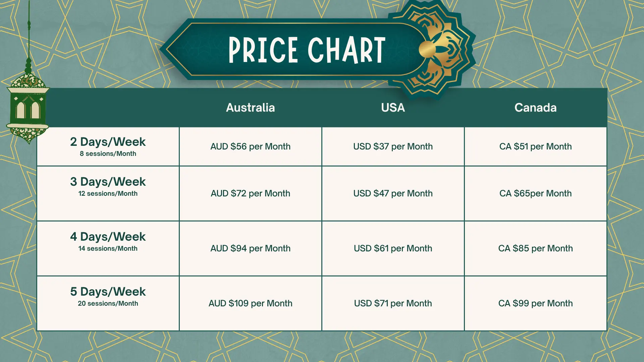Viewport: 644px width, 362px height.
Task: Click the USD $47 per Month cell
Action: pyautogui.click(x=393, y=193)
